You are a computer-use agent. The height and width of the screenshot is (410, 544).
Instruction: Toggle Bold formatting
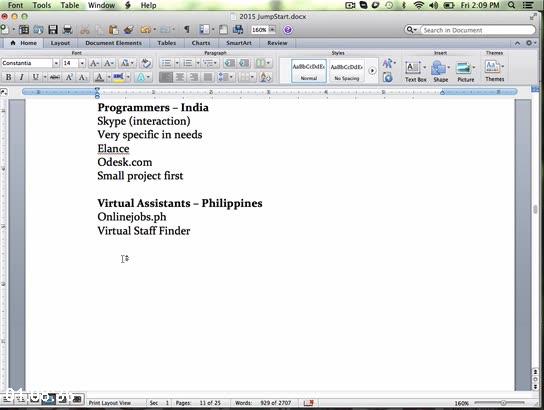coord(9,77)
